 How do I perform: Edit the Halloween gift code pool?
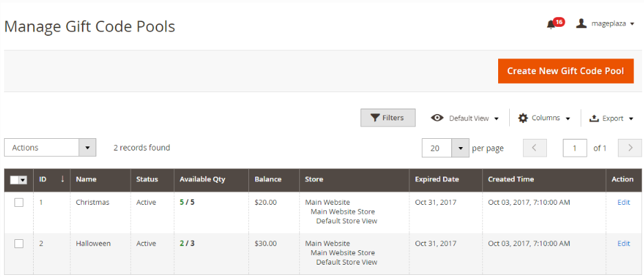[x=623, y=243]
